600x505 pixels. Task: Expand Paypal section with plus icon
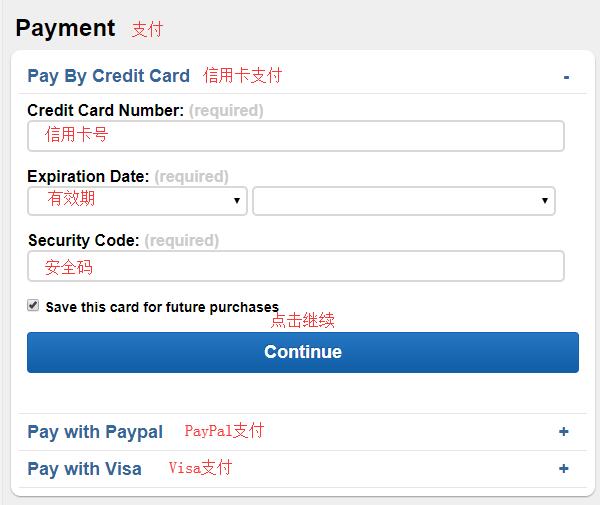tap(563, 432)
